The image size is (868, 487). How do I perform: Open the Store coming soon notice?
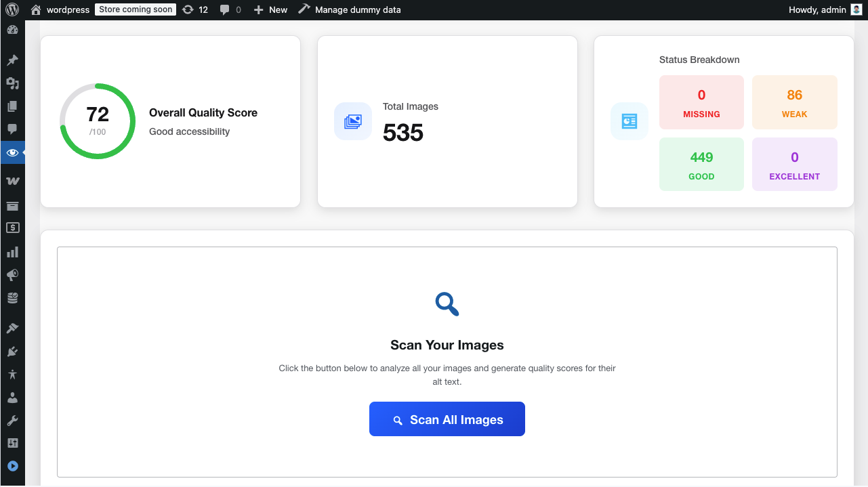click(135, 9)
